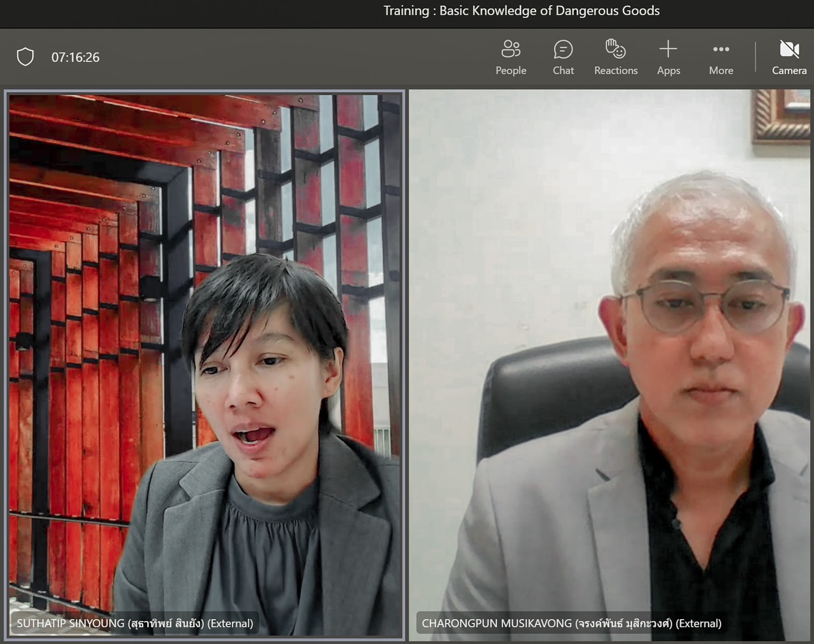The width and height of the screenshot is (814, 644).
Task: Open the Reactions menu
Action: (x=616, y=57)
